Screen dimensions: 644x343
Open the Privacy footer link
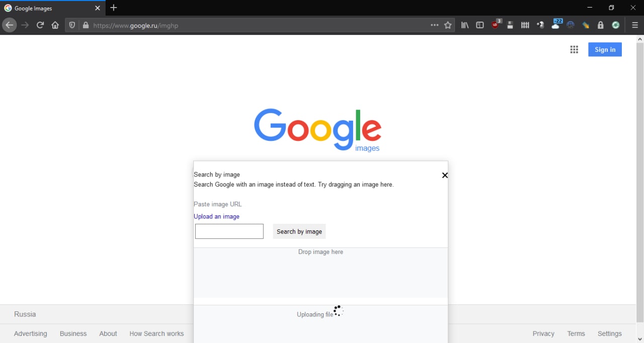tap(543, 333)
